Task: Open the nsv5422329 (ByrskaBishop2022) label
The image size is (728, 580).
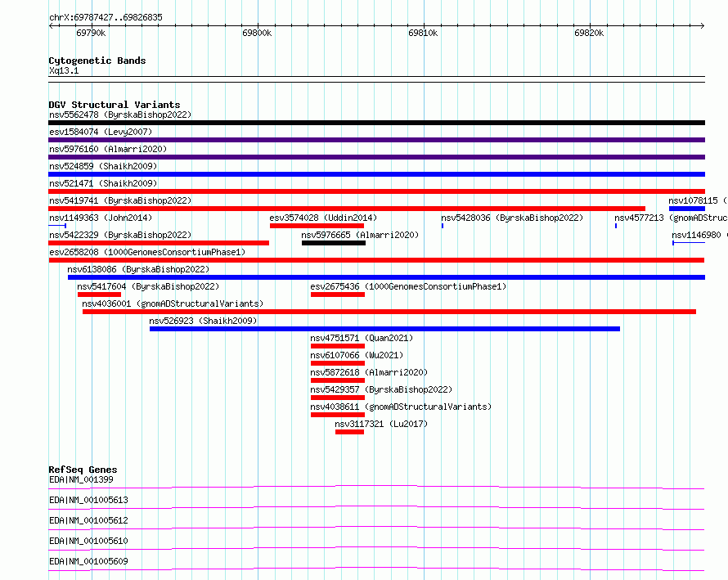Action: (x=120, y=235)
